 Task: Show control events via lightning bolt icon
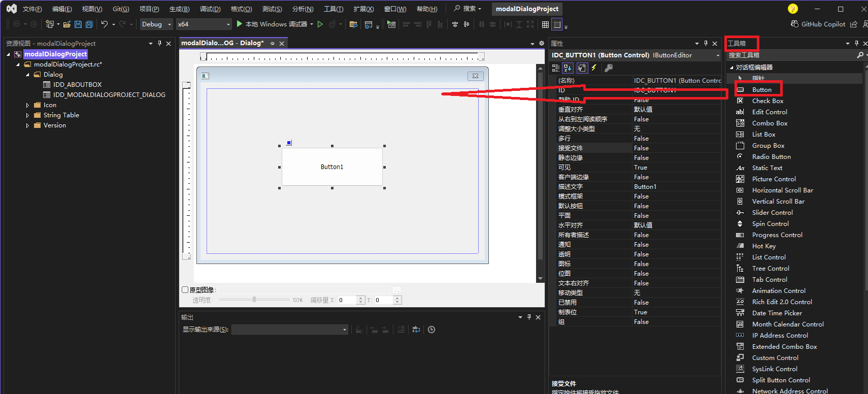pos(594,68)
